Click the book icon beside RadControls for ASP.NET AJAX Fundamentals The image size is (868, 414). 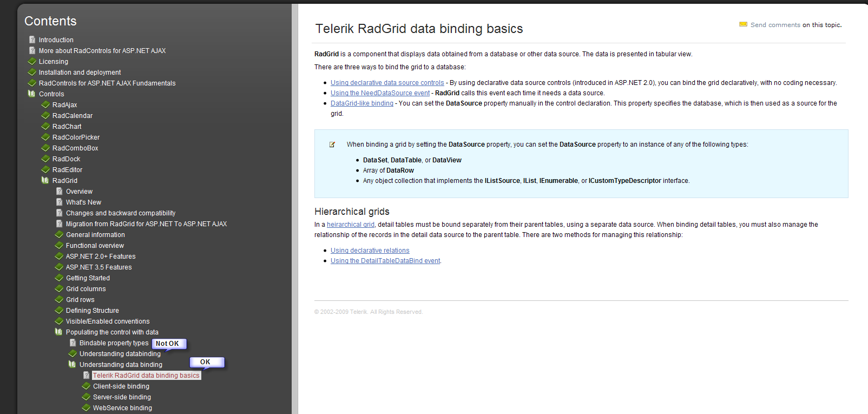[x=32, y=83]
